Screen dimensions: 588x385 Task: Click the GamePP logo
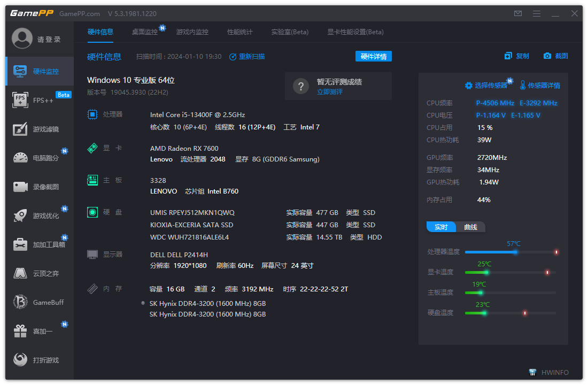[32, 13]
